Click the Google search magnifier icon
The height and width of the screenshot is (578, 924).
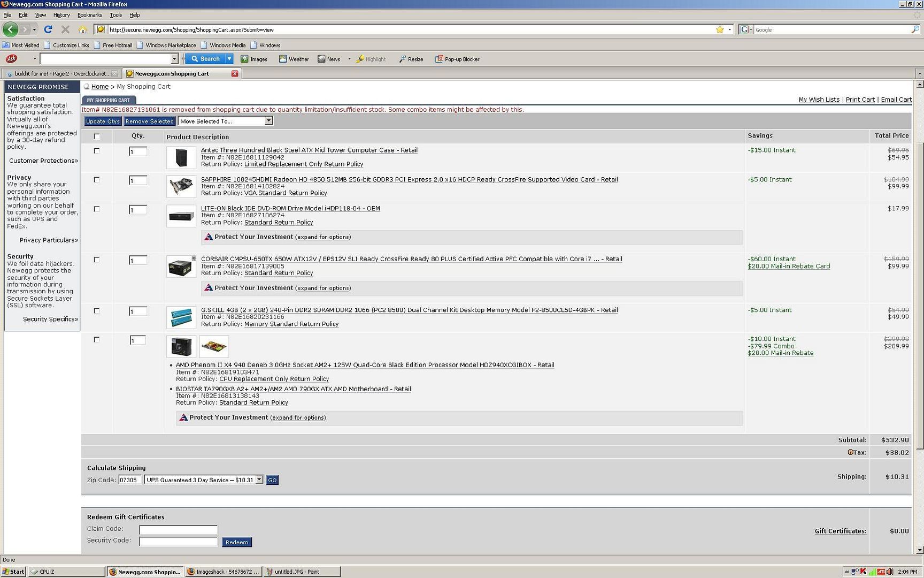(x=915, y=29)
